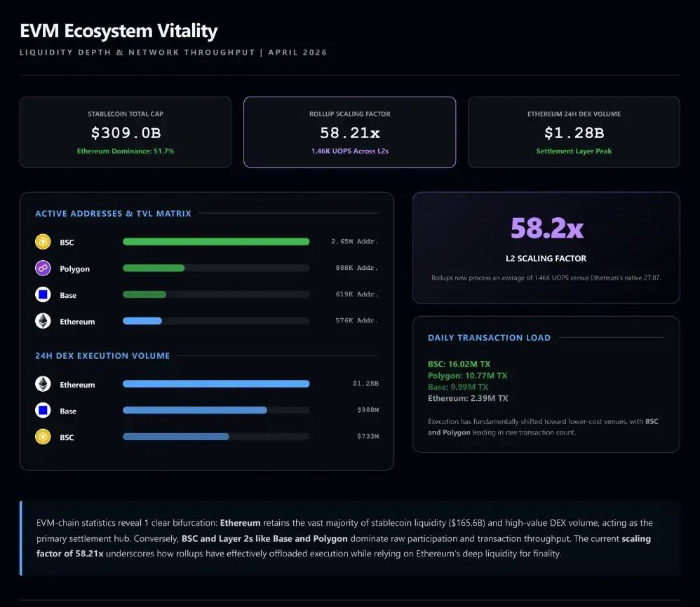Click the 'Rollups now process an average' description
700x607 pixels.
coord(546,278)
